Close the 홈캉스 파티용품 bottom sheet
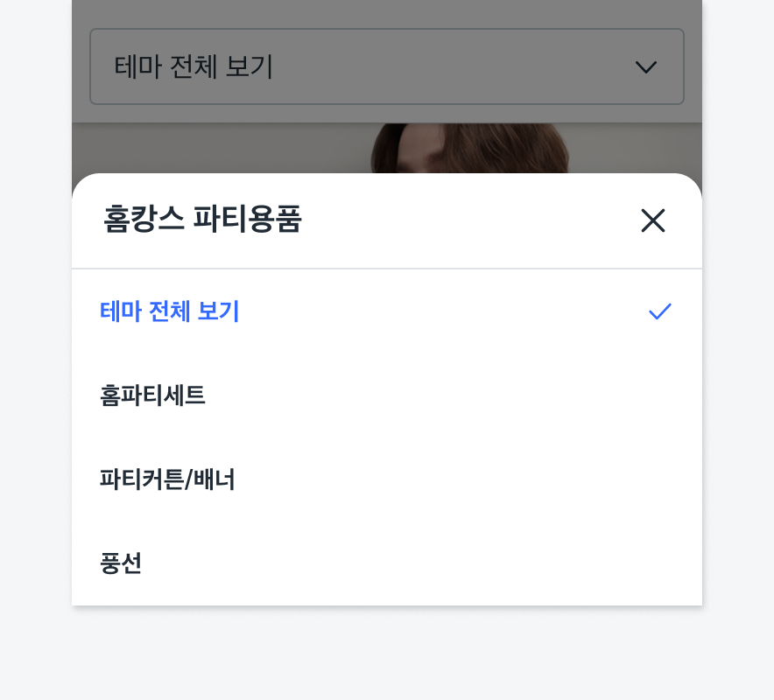This screenshot has width=774, height=700. pyautogui.click(x=653, y=220)
